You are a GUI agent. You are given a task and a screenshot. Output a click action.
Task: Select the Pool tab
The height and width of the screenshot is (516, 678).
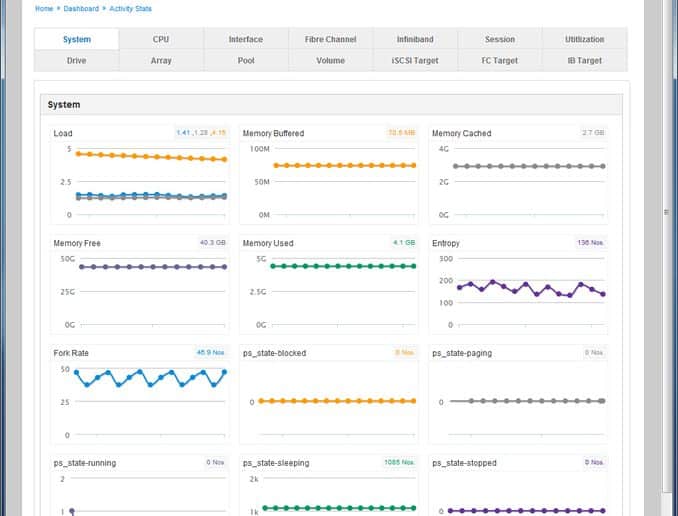246,61
